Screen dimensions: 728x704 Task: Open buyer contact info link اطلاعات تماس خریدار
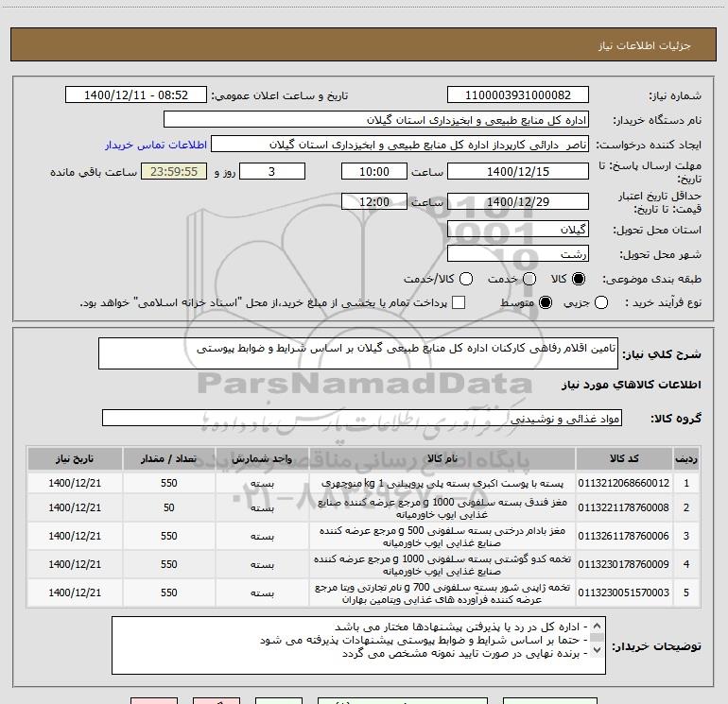(156, 145)
